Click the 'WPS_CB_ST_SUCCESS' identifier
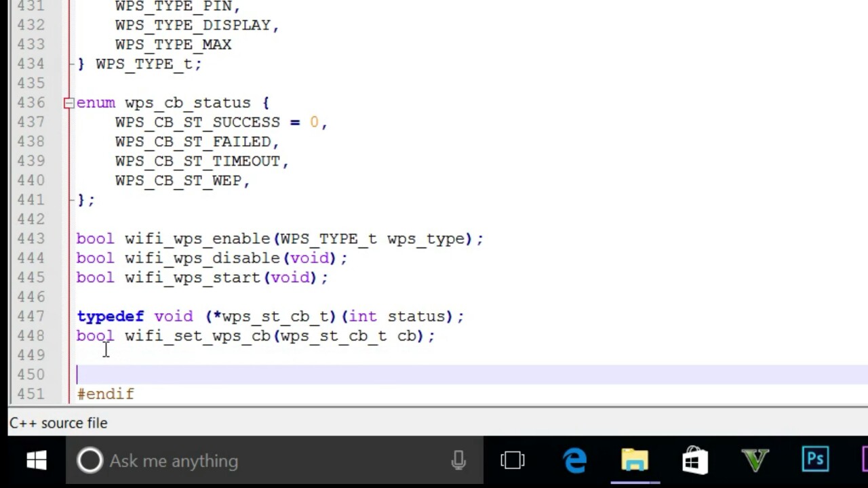The image size is (868, 488). click(197, 122)
